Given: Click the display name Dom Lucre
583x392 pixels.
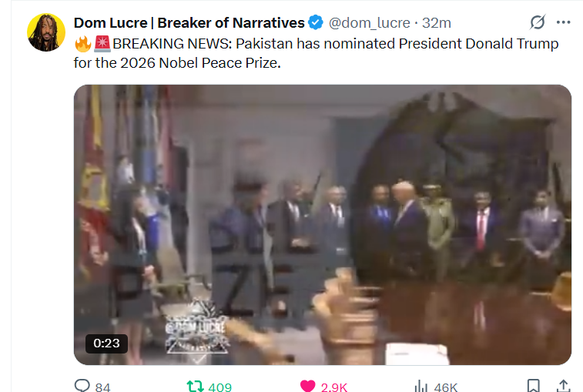Looking at the screenshot, I should (189, 23).
